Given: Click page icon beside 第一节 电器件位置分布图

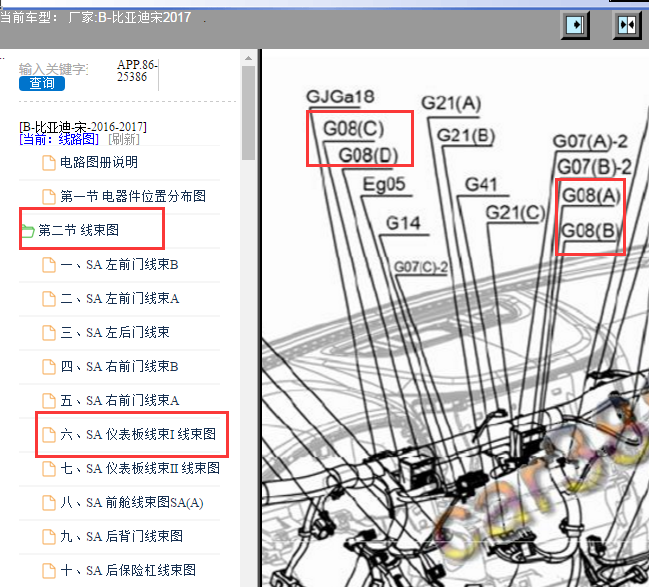Looking at the screenshot, I should pos(49,197).
